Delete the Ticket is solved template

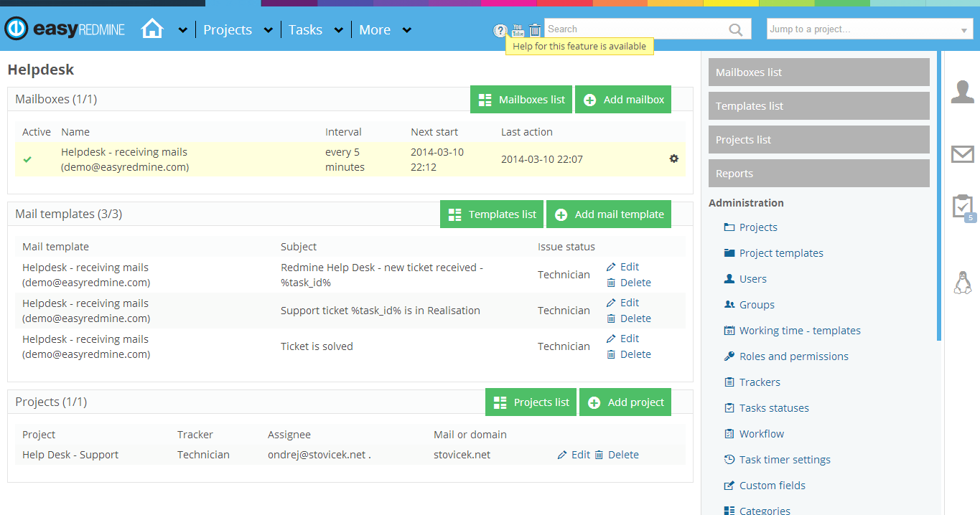[x=629, y=354]
